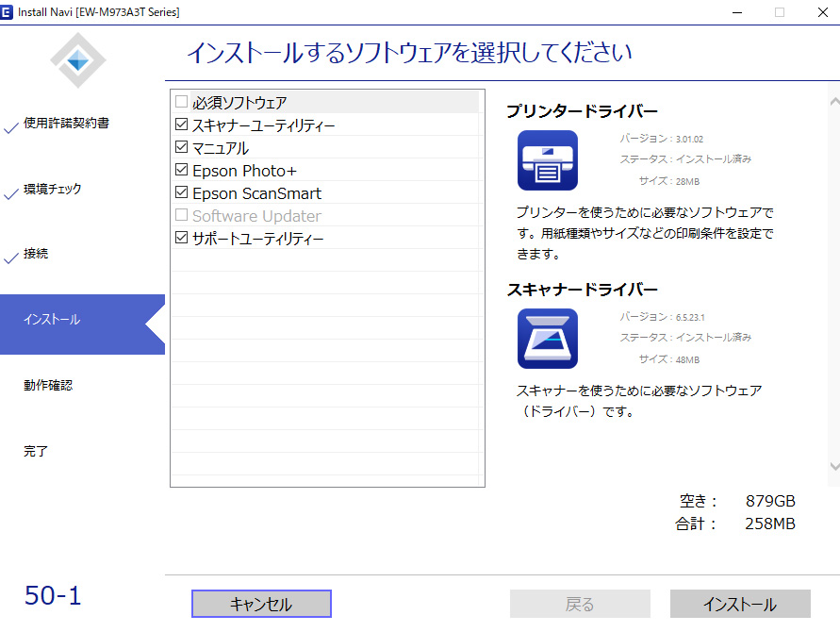Click the Epson diamond logo
Screen dimensions: 840x632
pos(78,61)
